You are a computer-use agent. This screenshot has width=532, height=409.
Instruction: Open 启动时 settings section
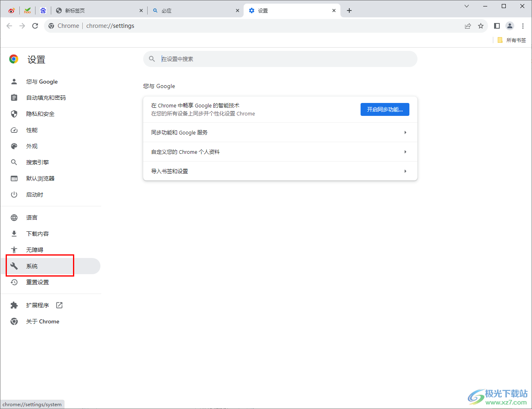50,195
